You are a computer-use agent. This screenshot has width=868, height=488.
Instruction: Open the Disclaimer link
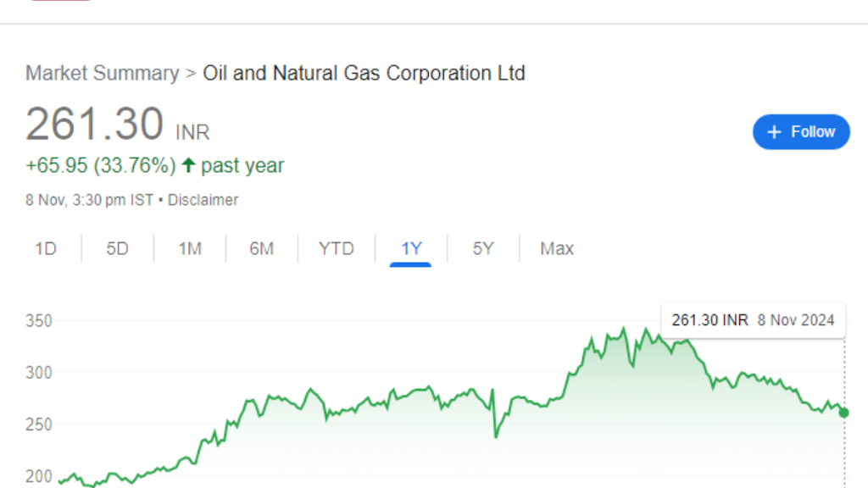point(203,200)
